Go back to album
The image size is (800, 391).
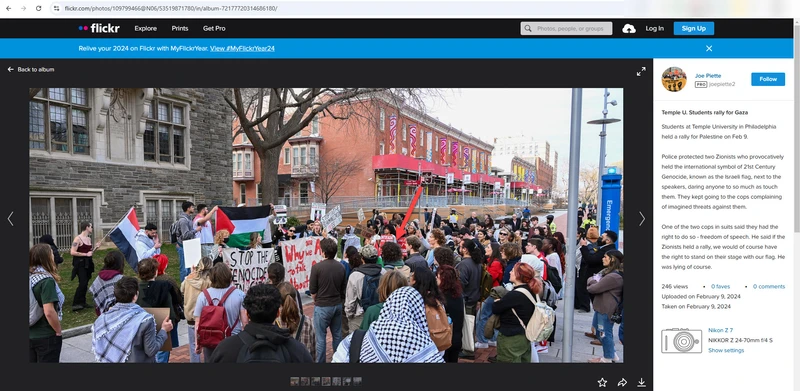(31, 69)
